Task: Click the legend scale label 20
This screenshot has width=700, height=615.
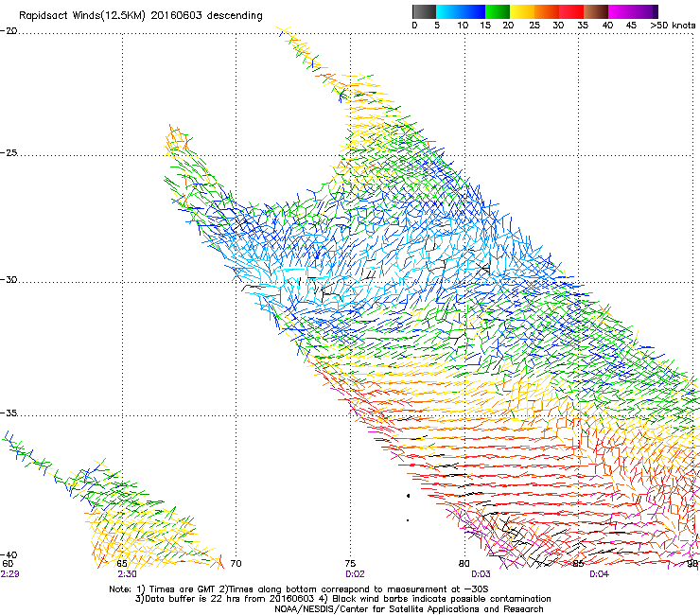Action: 508,26
